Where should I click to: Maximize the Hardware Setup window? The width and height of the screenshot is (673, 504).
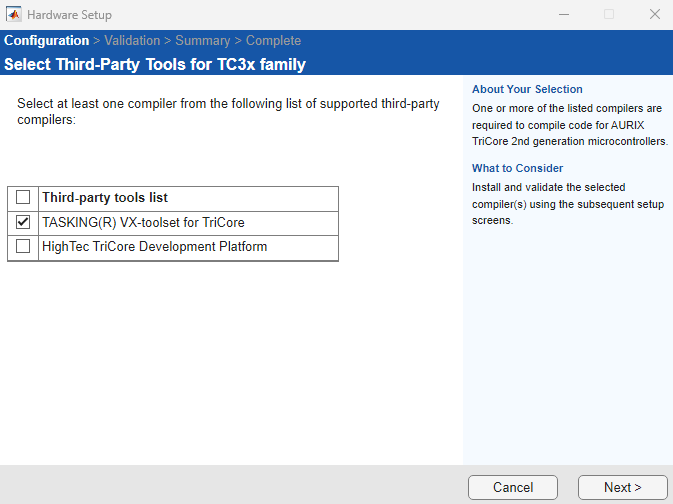(609, 15)
